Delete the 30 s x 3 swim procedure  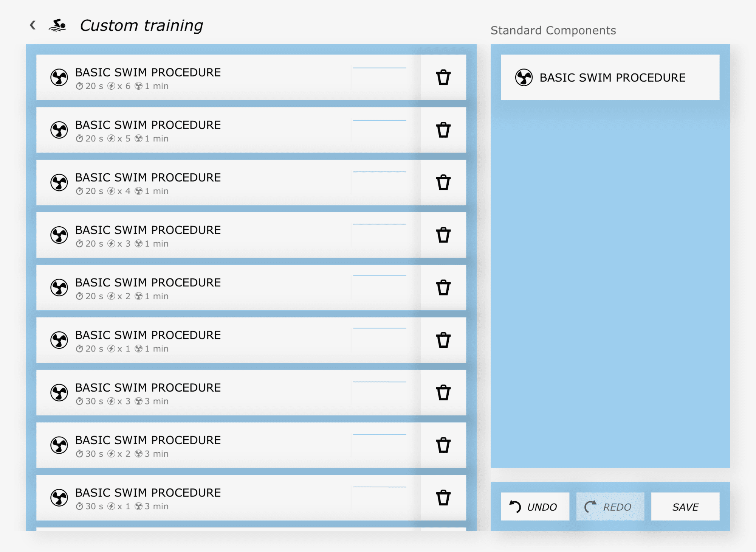443,392
